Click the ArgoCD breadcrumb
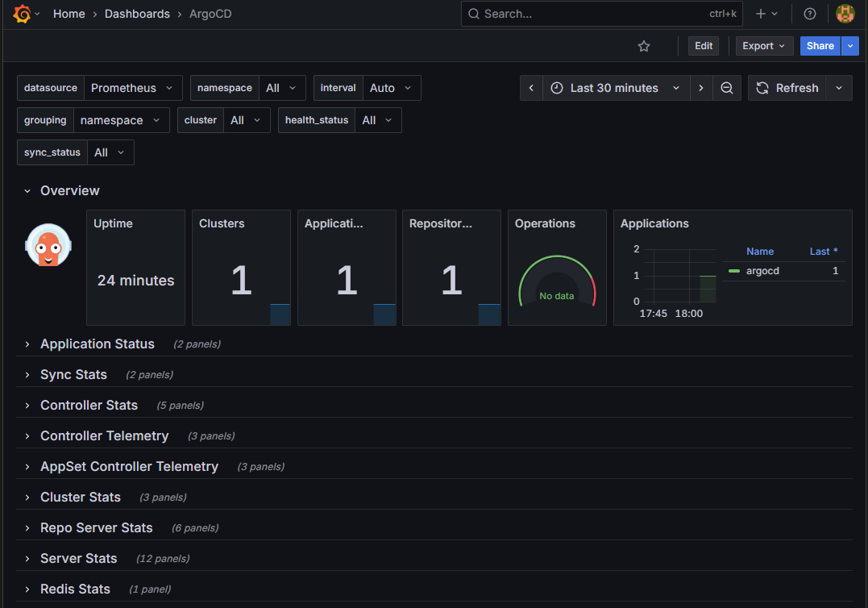The width and height of the screenshot is (868, 608). coord(210,14)
